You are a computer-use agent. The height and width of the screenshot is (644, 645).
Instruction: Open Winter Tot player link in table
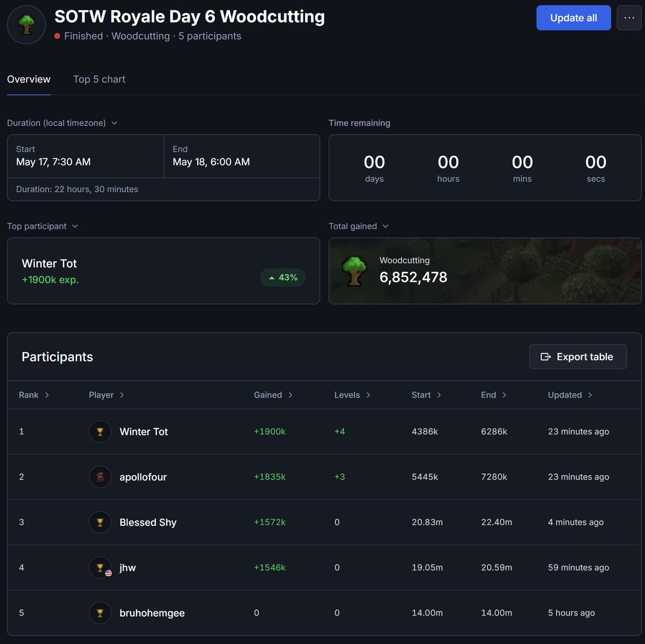coord(144,432)
